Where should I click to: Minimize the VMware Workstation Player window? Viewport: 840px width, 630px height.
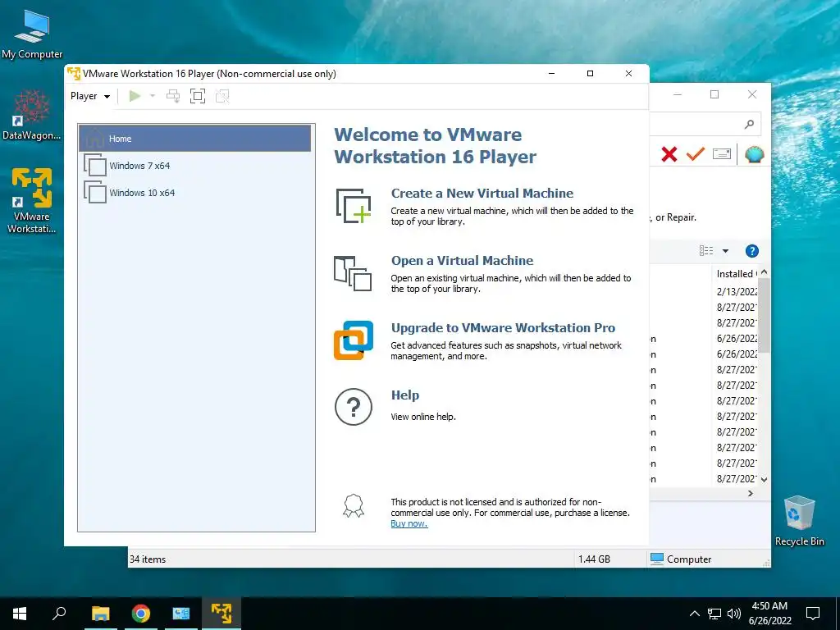[552, 73]
